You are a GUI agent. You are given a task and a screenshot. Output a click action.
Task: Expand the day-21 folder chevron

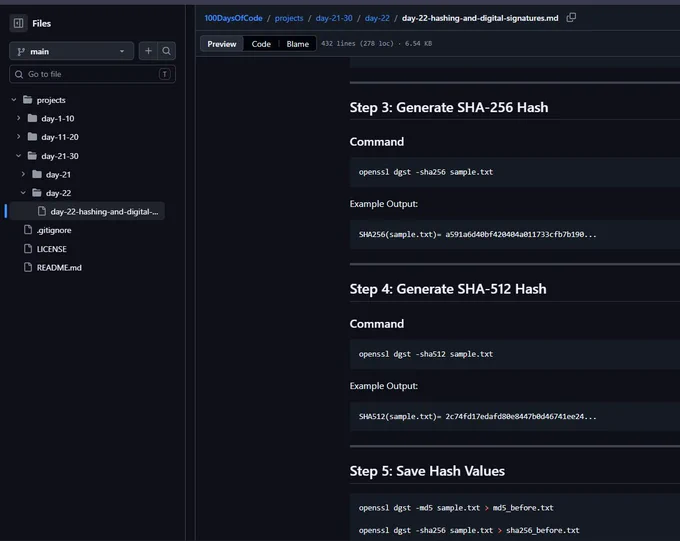pos(23,174)
